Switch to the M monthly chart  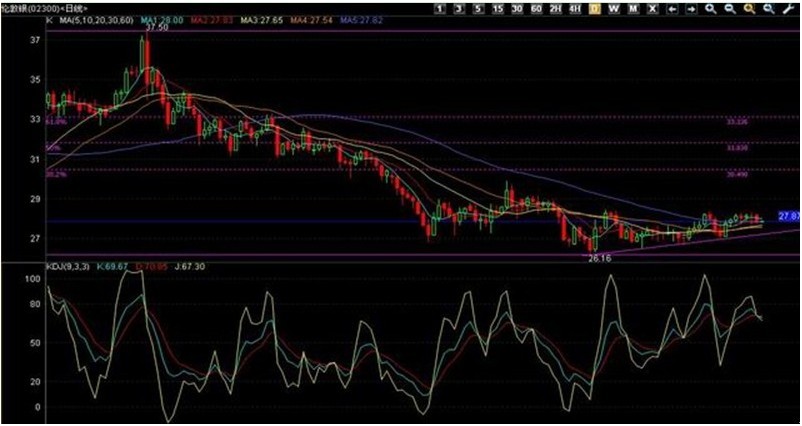(x=633, y=9)
